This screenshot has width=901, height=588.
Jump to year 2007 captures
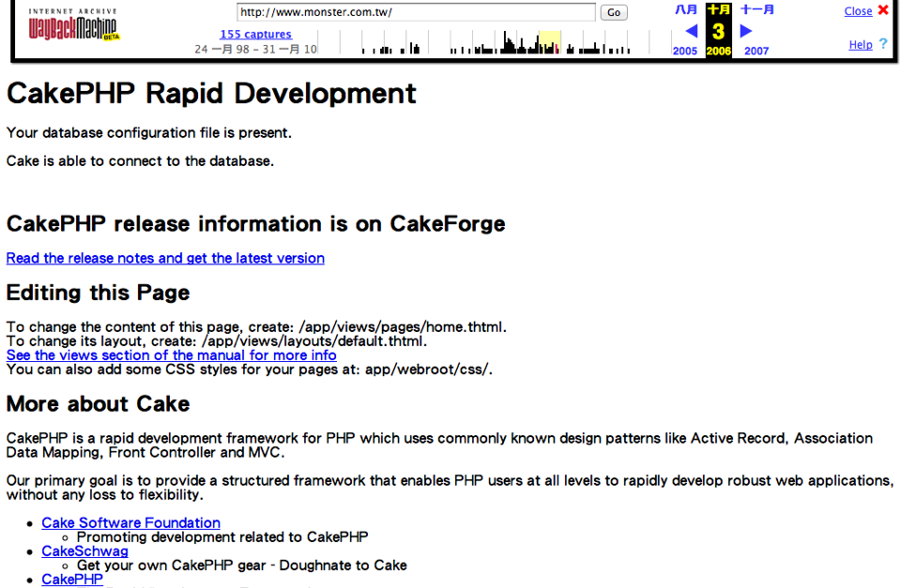coord(756,51)
